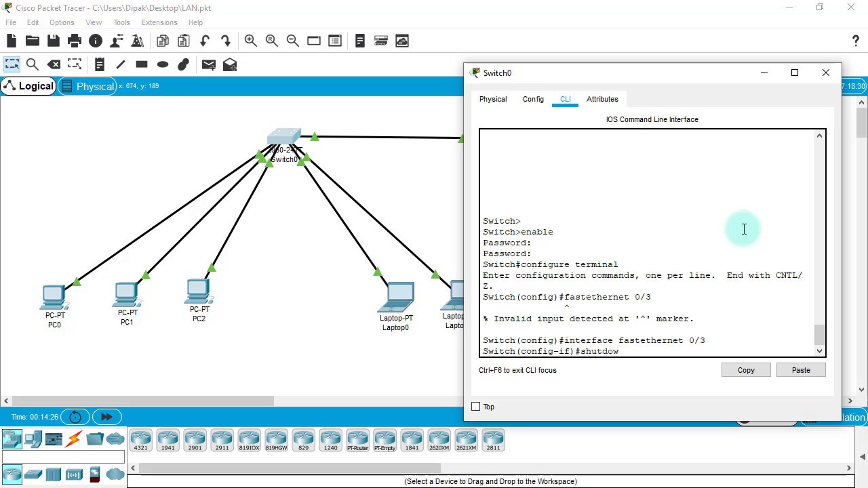Click Fast Forward Time button
This screenshot has height=488, width=868.
(106, 417)
